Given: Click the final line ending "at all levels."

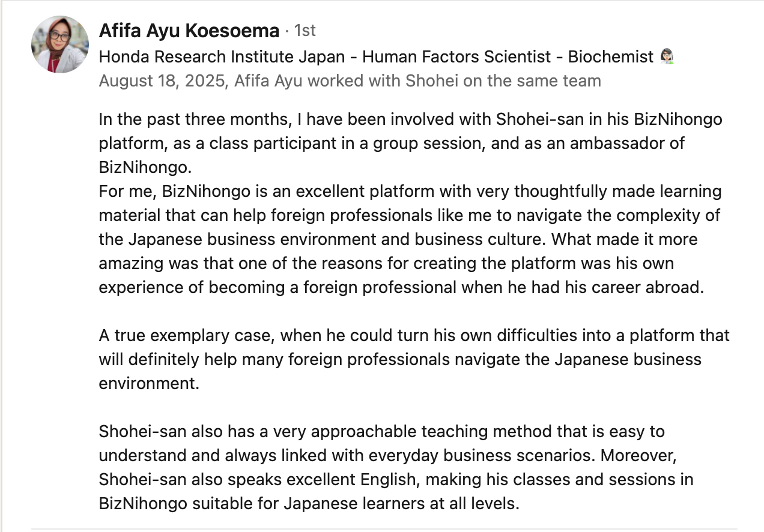Looking at the screenshot, I should click(309, 503).
